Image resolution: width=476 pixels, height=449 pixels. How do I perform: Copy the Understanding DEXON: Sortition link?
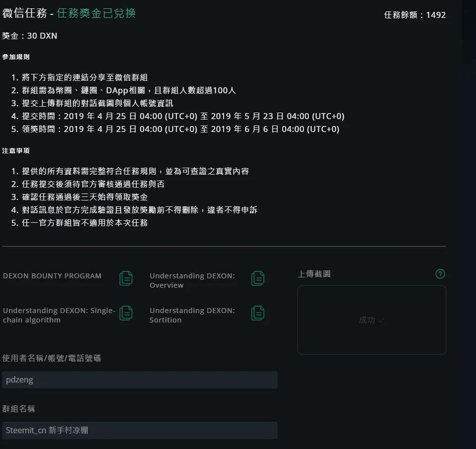[x=258, y=313]
